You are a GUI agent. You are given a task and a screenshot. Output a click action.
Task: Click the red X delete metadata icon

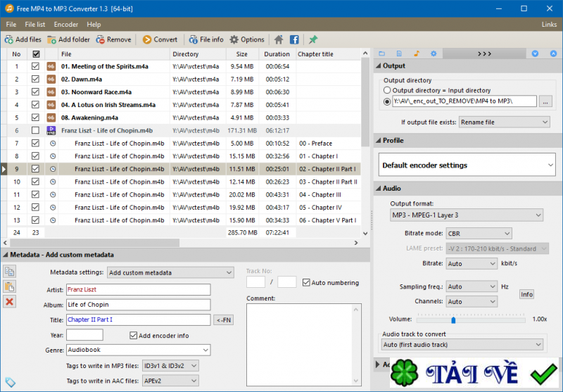(x=10, y=301)
